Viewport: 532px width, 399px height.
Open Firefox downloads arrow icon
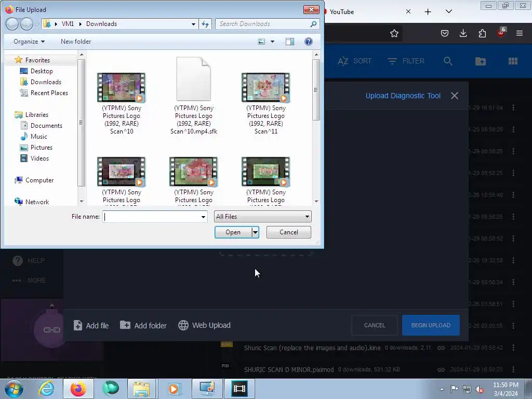[463, 33]
